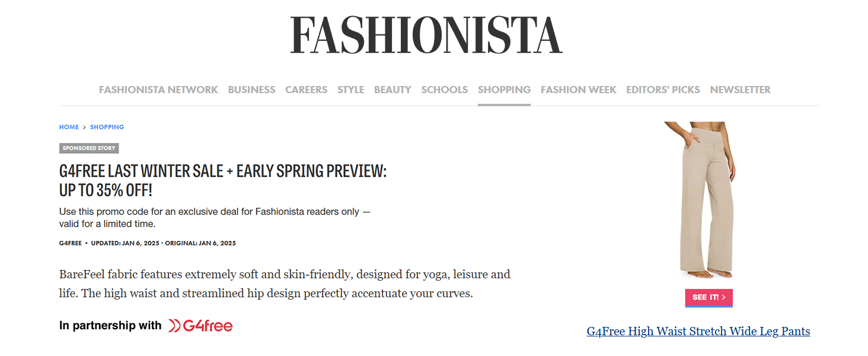Open the Careers nav link

[x=306, y=90]
